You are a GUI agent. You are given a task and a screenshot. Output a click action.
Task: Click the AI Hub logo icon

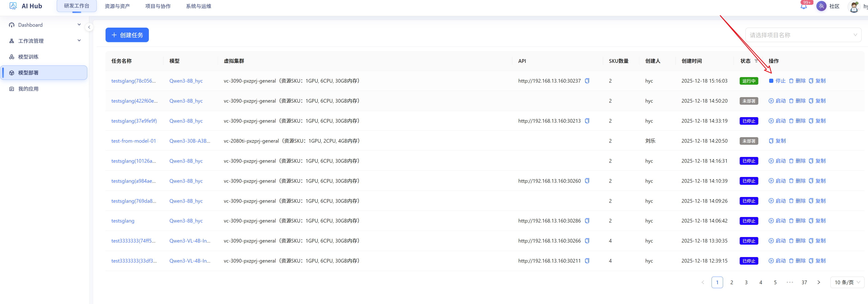point(13,6)
